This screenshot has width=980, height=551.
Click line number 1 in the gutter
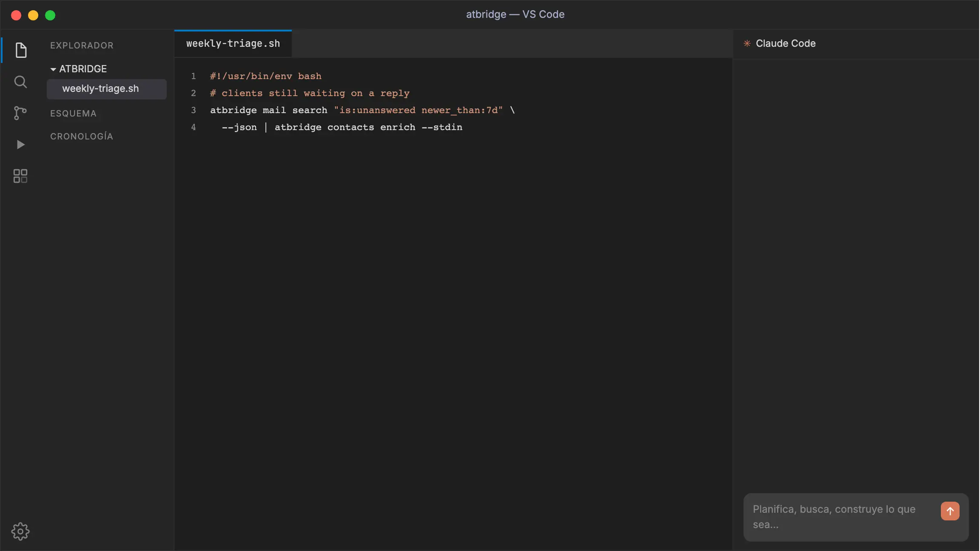tap(194, 76)
